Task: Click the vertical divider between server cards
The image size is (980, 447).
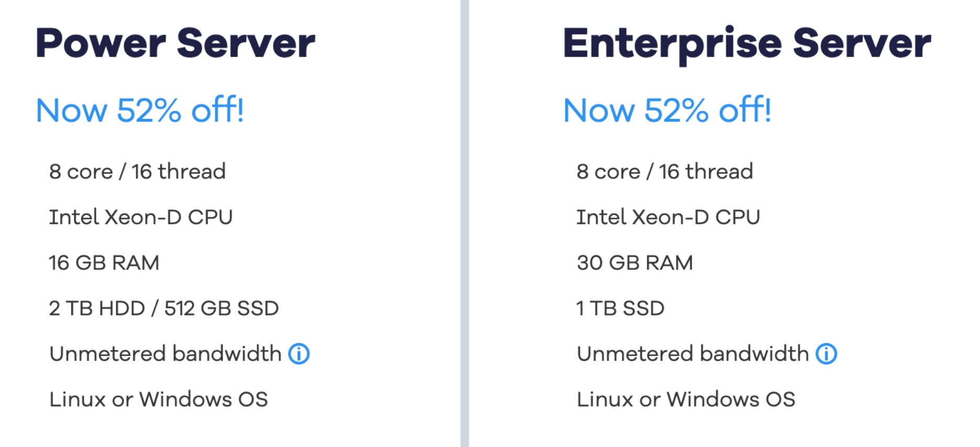Action: 465,223
